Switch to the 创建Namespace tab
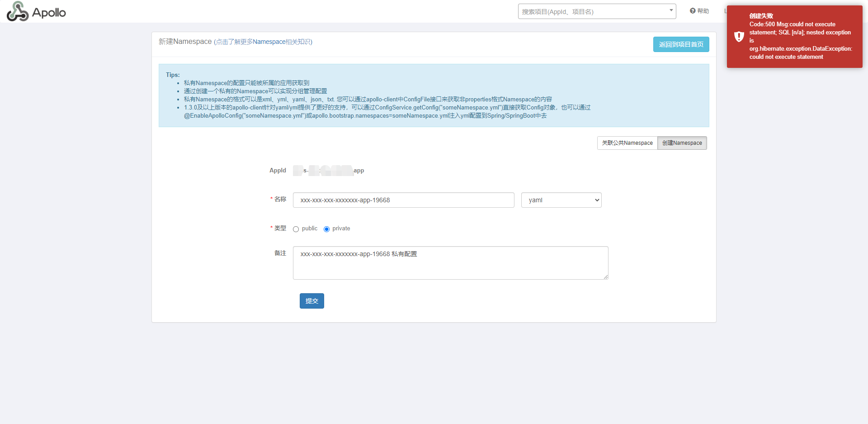Screen dimensions: 868x424 point(682,143)
